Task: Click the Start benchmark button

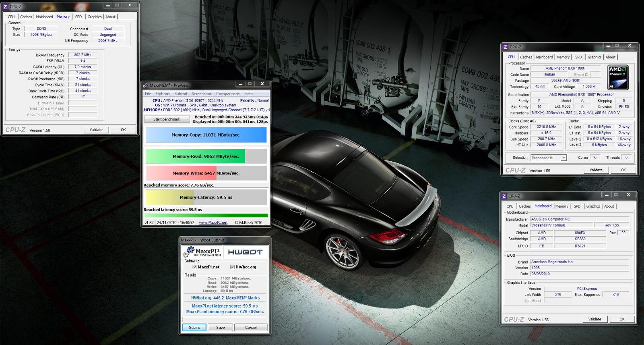Action: (167, 119)
